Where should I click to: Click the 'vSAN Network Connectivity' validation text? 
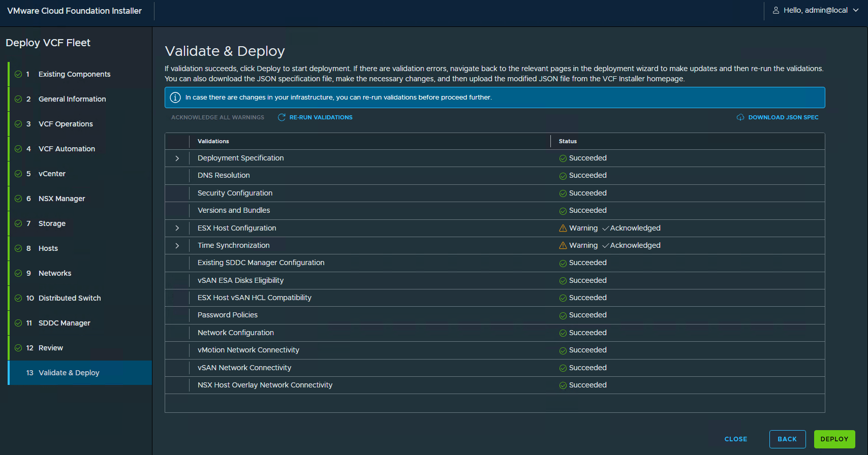pyautogui.click(x=244, y=368)
